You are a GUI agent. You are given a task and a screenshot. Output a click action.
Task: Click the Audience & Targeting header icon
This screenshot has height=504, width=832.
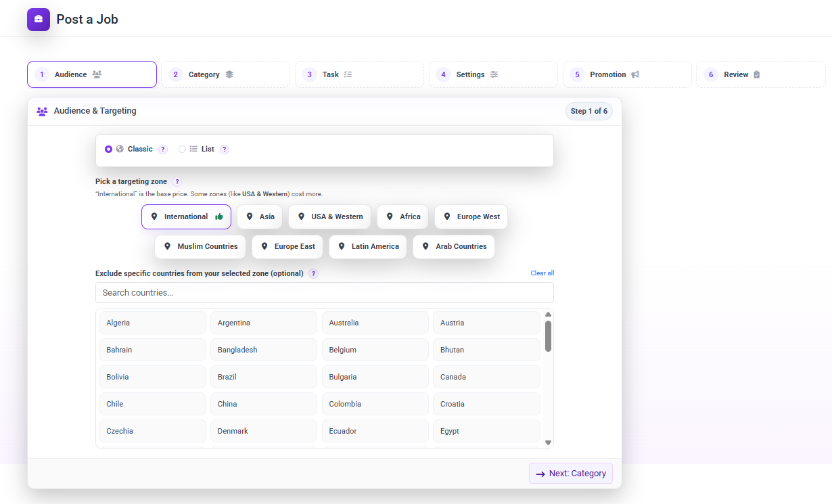coord(42,110)
